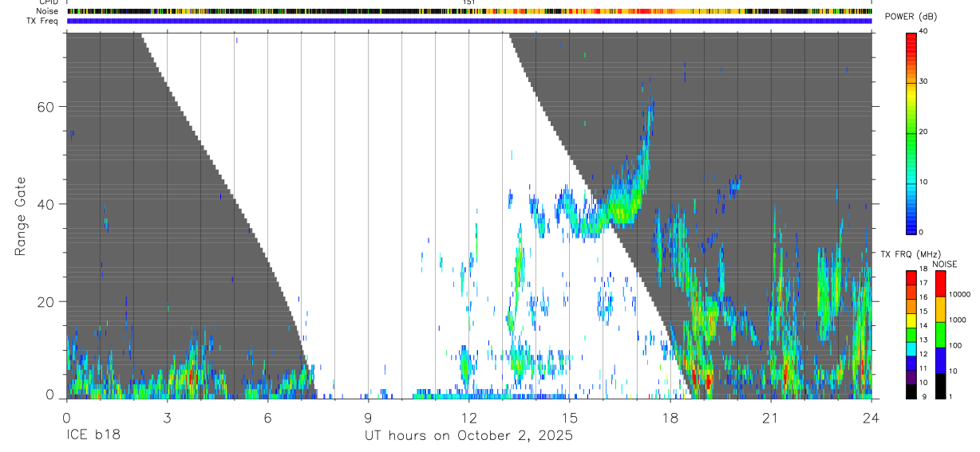Click the Noise strip above the plot
The image size is (980, 452).
(469, 11)
